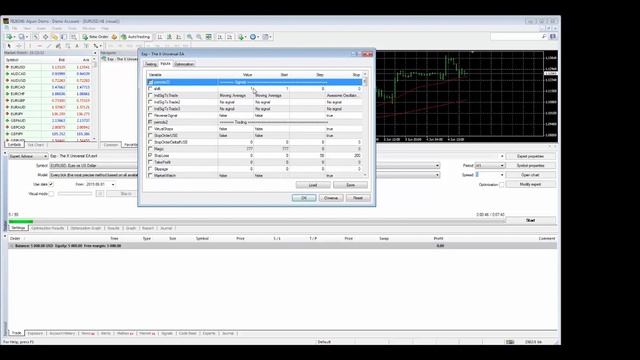The width and height of the screenshot is (640, 360).
Task: Click the Save button in dialog
Action: pyautogui.click(x=351, y=185)
